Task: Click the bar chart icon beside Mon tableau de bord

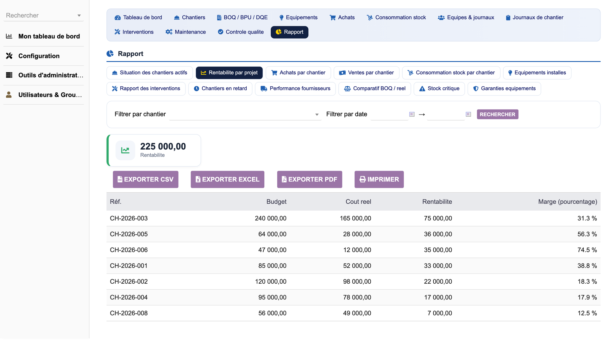Action: click(9, 36)
